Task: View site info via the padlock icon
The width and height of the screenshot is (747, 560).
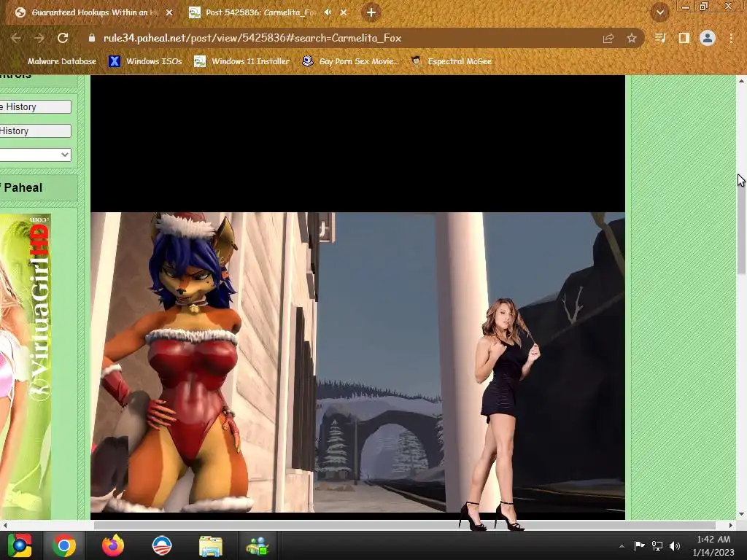Action: (92, 38)
